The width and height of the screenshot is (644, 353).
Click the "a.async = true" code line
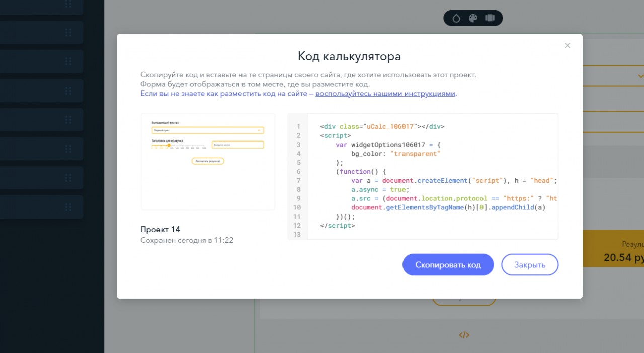point(380,190)
